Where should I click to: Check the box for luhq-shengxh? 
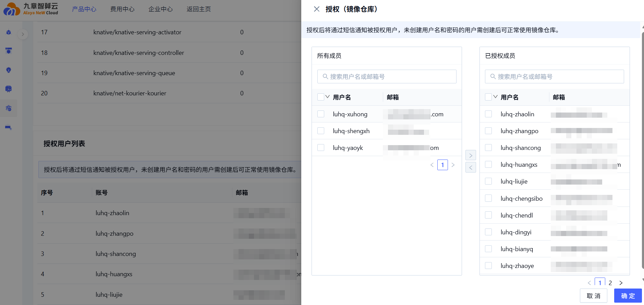click(321, 131)
